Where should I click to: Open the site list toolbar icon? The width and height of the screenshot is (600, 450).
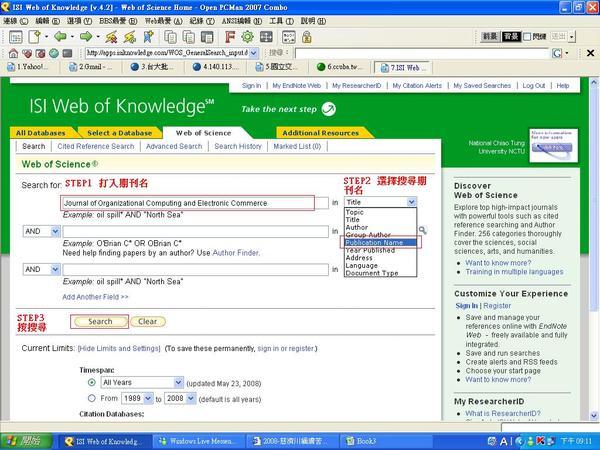point(16,37)
